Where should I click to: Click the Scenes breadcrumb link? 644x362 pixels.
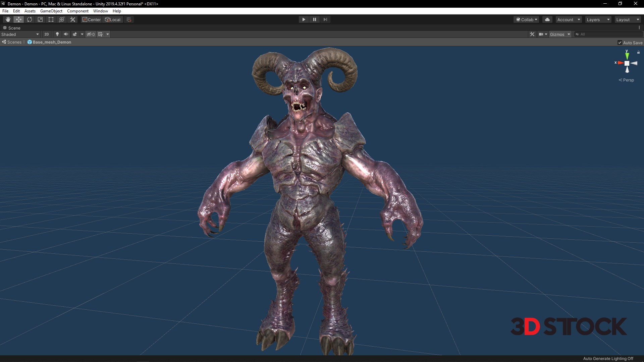coord(14,42)
